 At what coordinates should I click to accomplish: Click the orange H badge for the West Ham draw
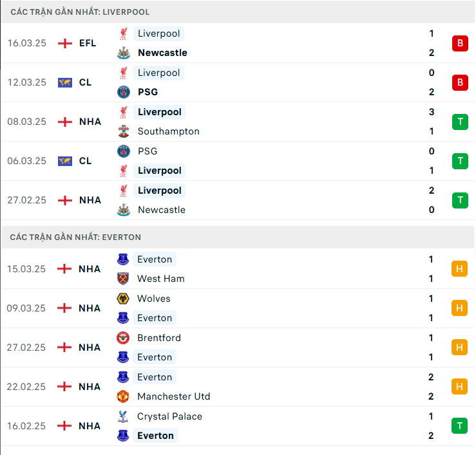tap(460, 269)
